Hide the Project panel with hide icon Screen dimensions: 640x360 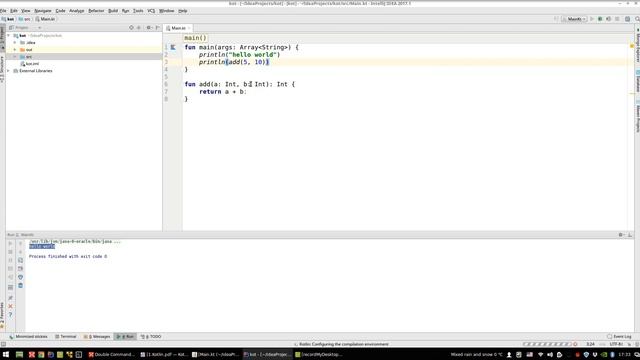click(158, 28)
